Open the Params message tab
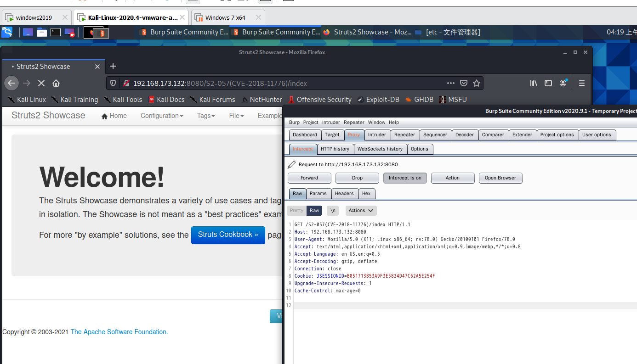 [x=318, y=194]
